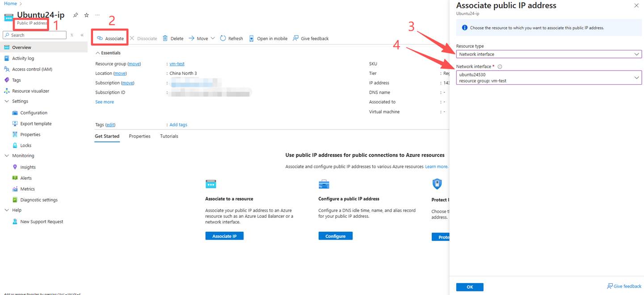Click the favorite star icon in header
Image resolution: width=644 pixels, height=295 pixels.
(87, 15)
